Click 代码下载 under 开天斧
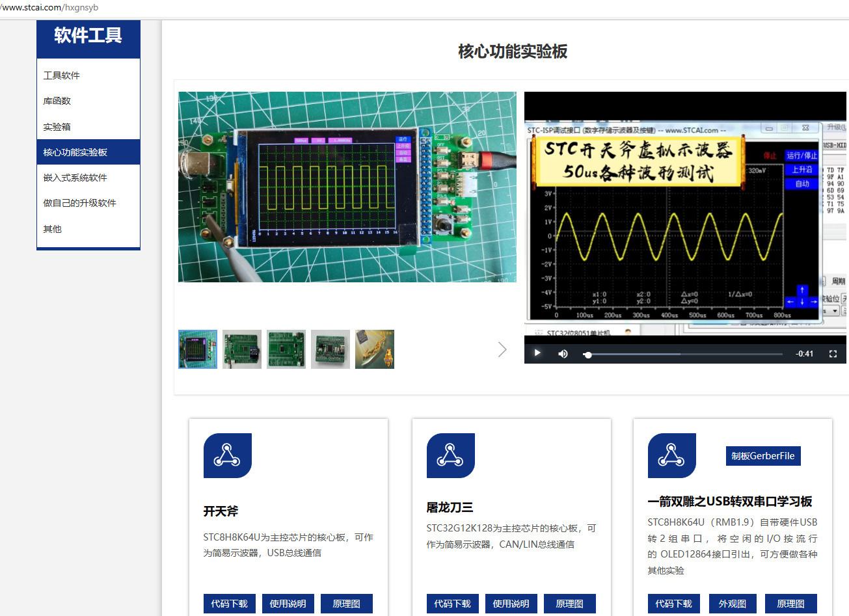849x616 pixels. (229, 604)
